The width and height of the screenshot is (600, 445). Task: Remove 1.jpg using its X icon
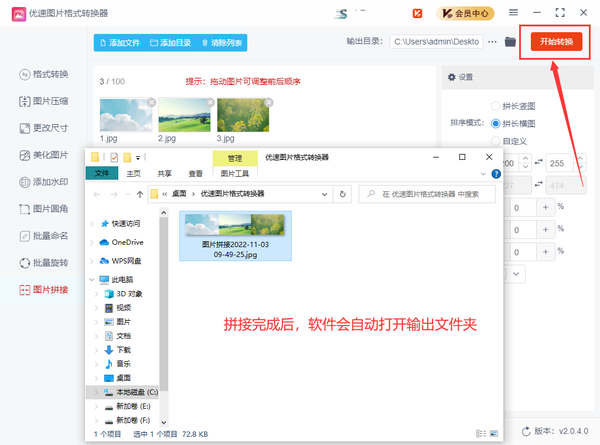coord(151,101)
